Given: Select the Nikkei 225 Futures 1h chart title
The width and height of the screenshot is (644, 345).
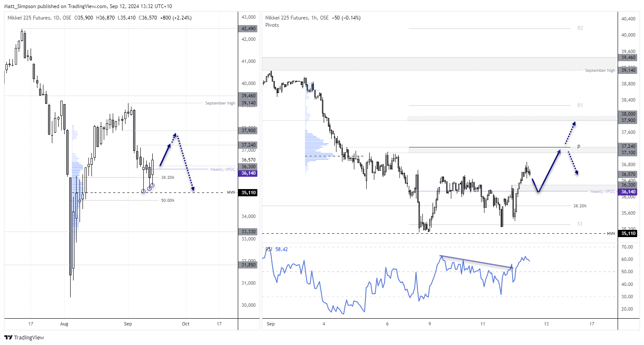Looking at the screenshot, I should point(297,18).
